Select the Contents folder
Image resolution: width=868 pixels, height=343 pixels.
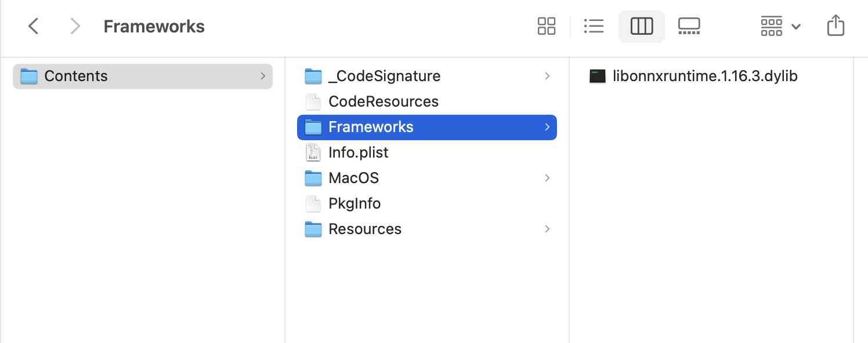point(76,76)
